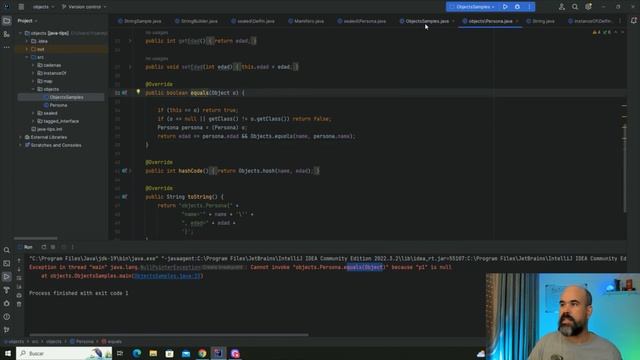The image size is (640, 360).
Task: Click override gutter icon beside toString
Action: tap(124, 197)
